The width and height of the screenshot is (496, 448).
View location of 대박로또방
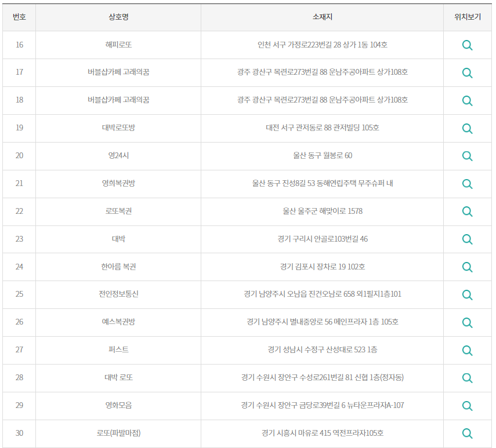(x=467, y=129)
